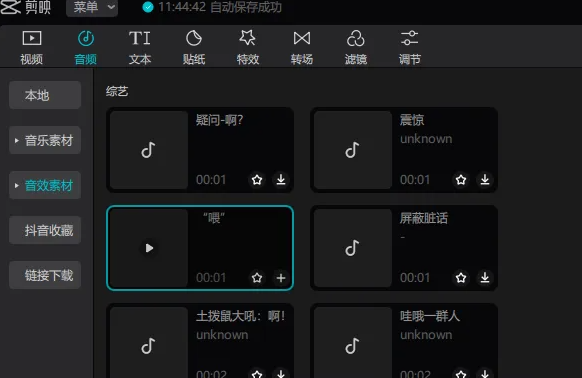Add the “喂” sound to timeline

click(281, 278)
